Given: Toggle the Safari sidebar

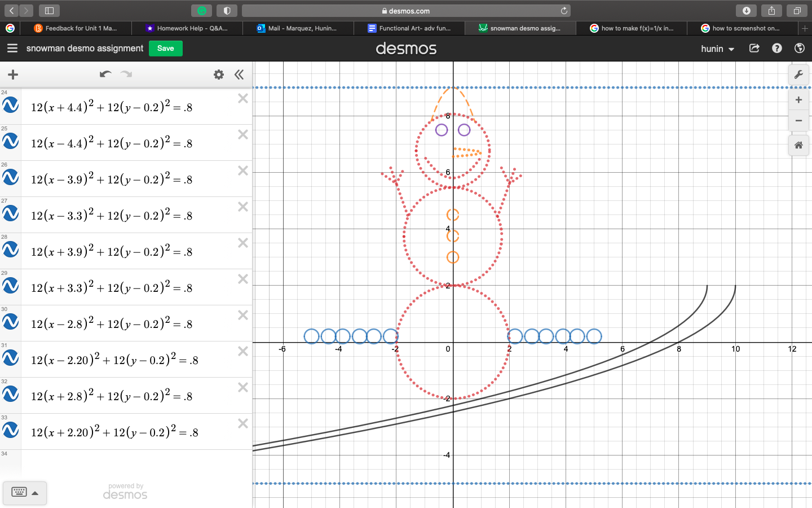Looking at the screenshot, I should [49, 11].
